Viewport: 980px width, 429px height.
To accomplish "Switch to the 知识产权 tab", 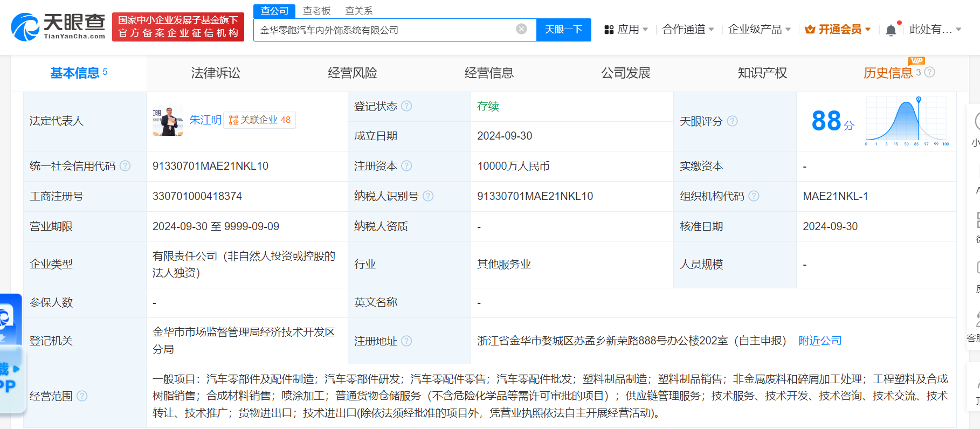I will [x=762, y=73].
